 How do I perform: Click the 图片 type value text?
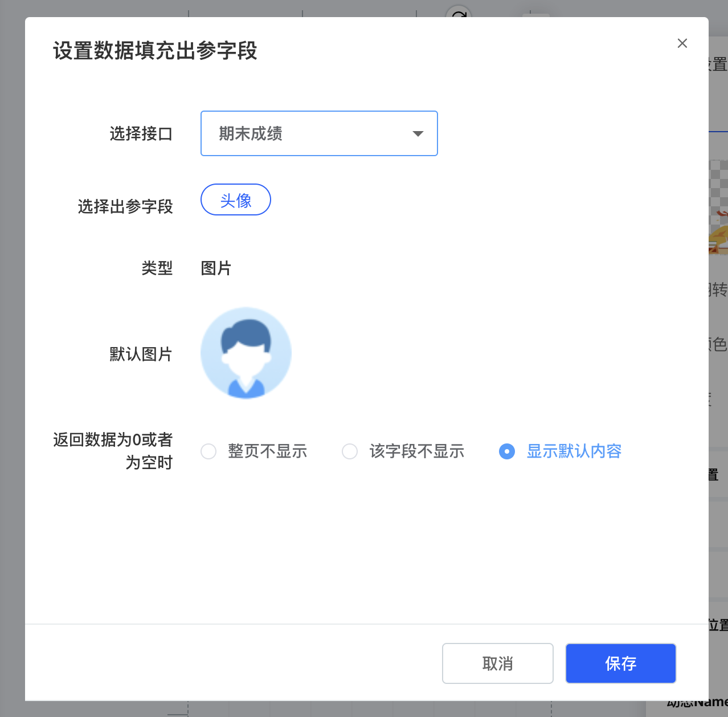[216, 268]
